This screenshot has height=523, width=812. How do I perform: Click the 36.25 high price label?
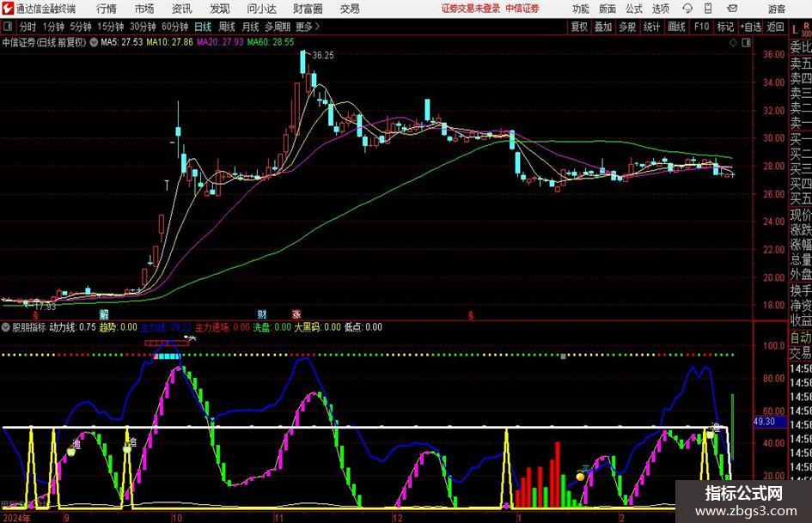(x=323, y=56)
